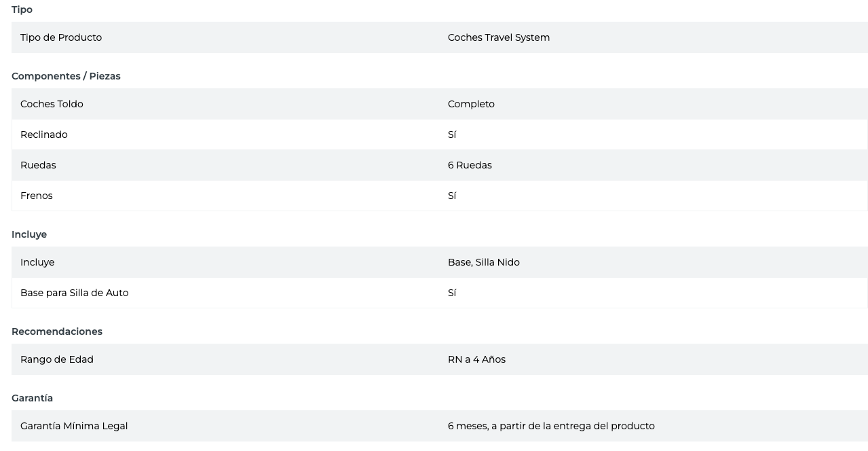Click the Componentes / Piezas heading

tap(66, 76)
